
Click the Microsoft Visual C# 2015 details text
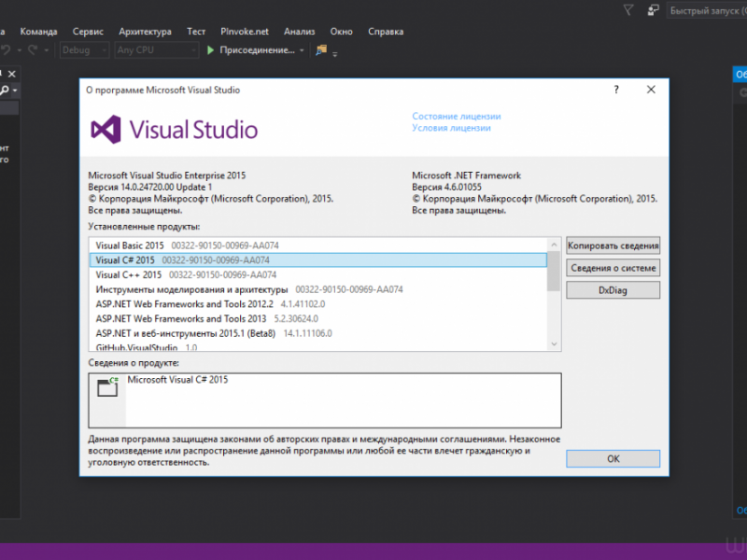coord(177,380)
